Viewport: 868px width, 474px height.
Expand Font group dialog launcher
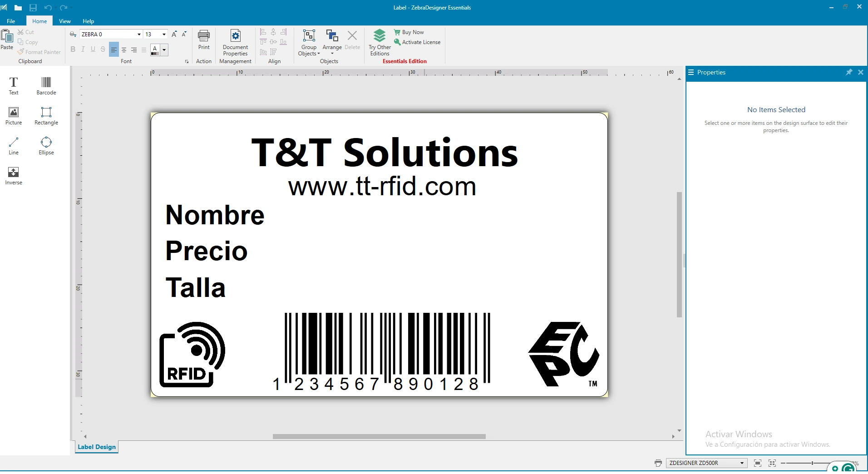[x=187, y=61]
